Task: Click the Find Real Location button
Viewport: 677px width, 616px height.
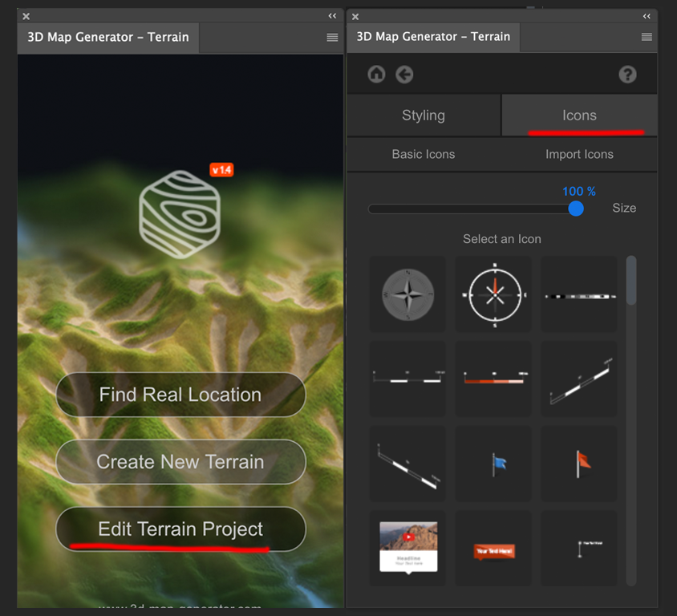Action: click(180, 395)
